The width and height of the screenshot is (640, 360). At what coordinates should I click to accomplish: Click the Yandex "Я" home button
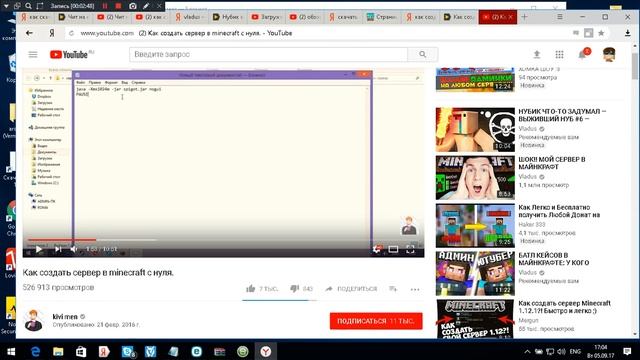52,33
